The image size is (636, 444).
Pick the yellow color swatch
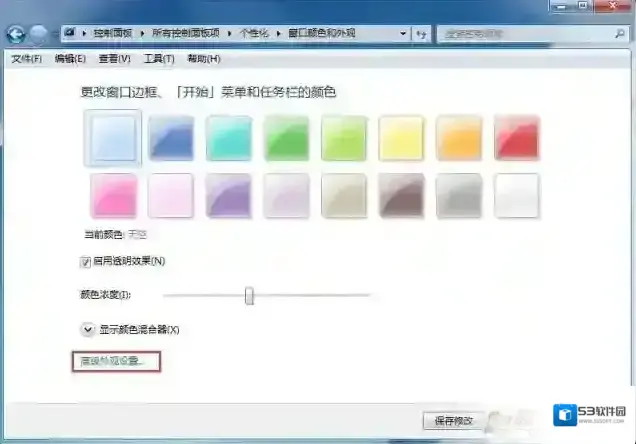401,138
